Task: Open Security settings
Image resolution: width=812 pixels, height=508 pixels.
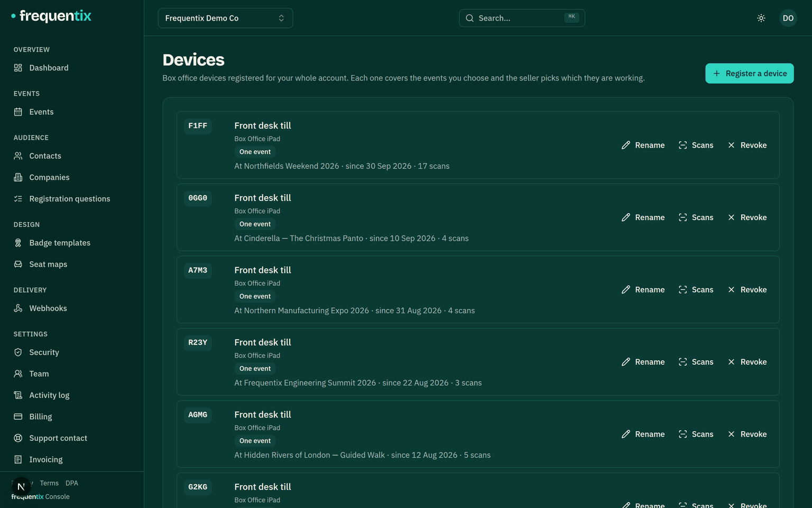Action: (x=72, y=352)
